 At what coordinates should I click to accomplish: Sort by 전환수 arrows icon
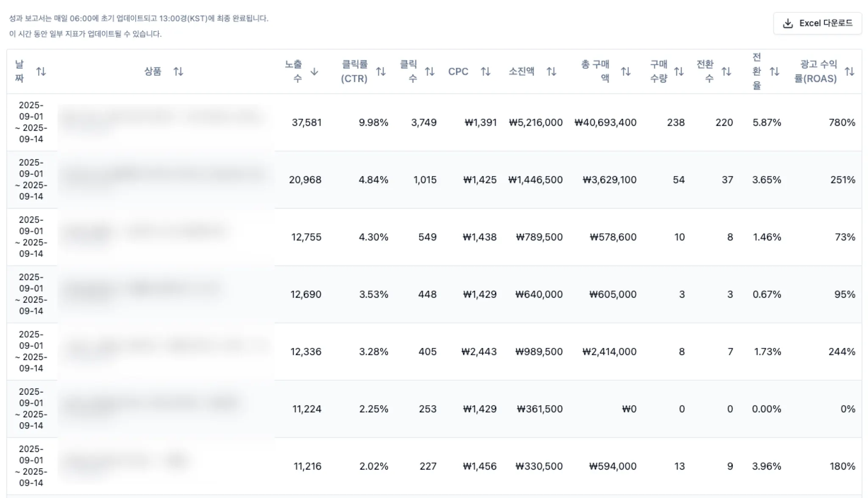[726, 72]
